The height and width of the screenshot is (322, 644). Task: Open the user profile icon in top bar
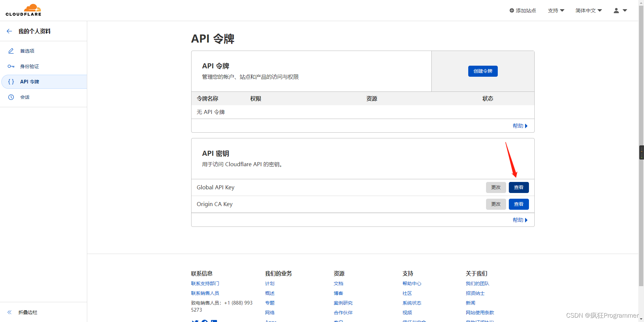[616, 10]
